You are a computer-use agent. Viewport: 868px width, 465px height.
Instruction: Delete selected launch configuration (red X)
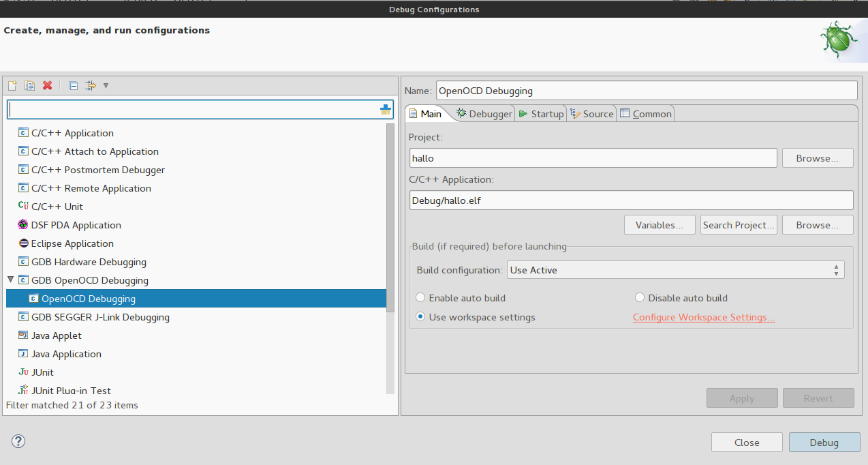coord(47,85)
